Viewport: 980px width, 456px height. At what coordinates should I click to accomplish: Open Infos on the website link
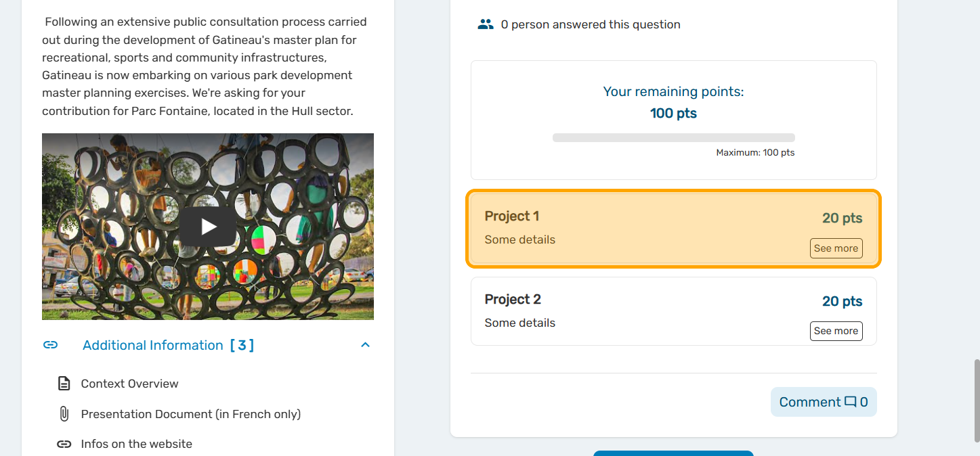point(136,444)
